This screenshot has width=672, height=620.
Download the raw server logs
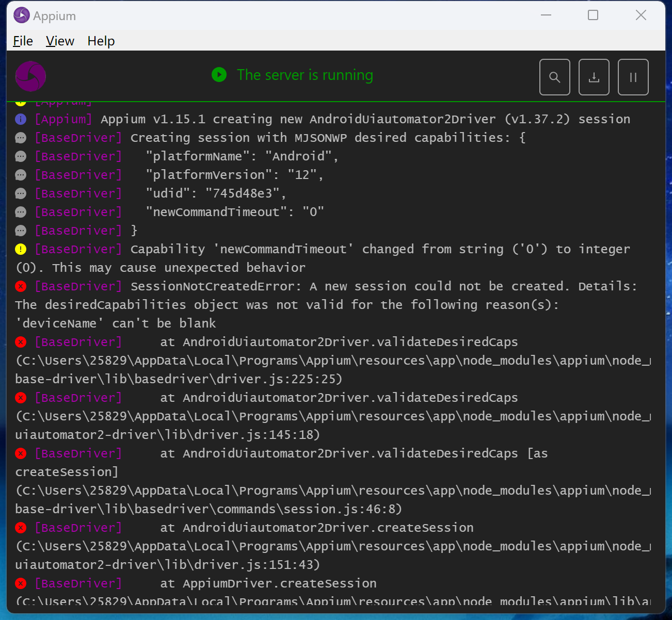pyautogui.click(x=594, y=77)
